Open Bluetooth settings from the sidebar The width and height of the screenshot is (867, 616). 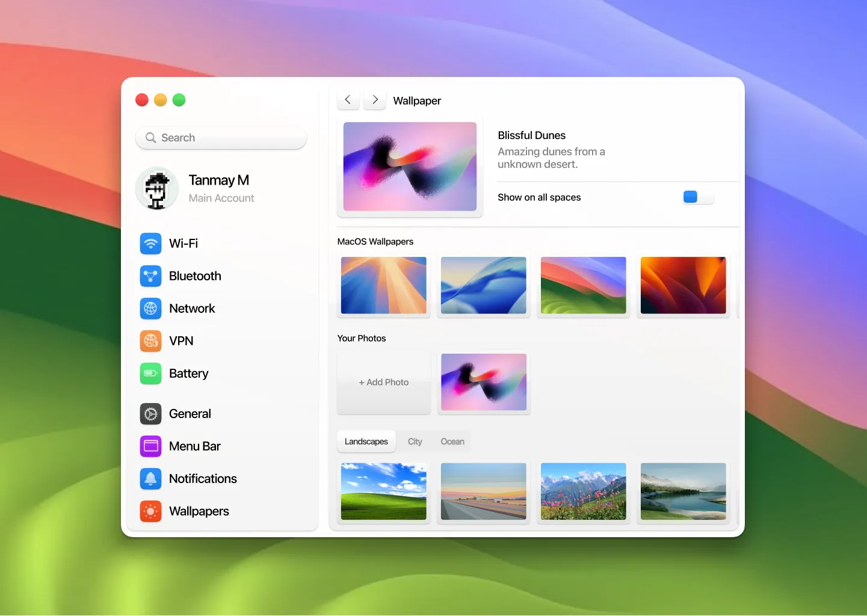[x=150, y=276]
